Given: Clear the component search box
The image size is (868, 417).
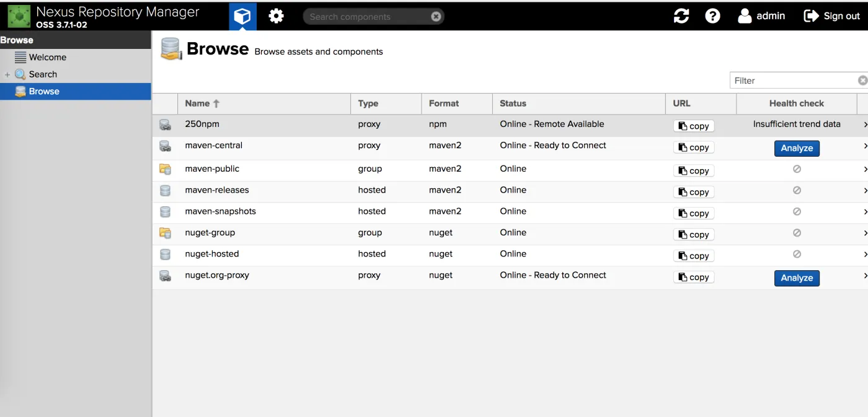Looking at the screenshot, I should (436, 17).
